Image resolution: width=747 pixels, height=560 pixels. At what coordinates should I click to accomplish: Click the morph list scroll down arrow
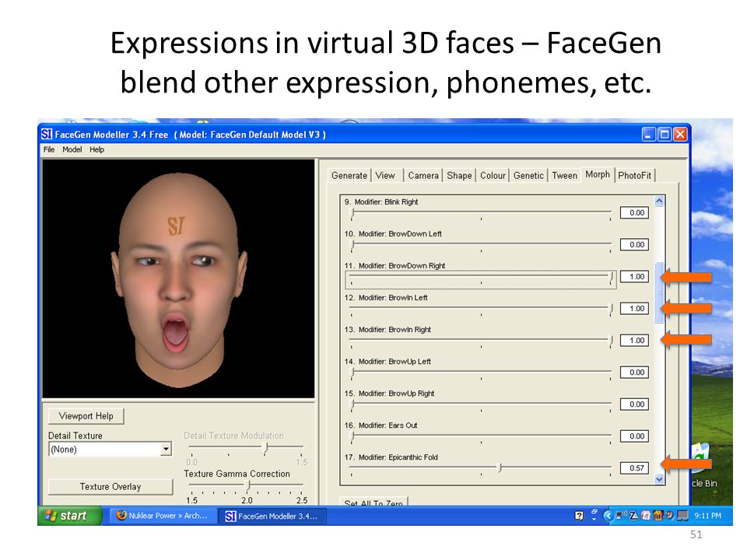[659, 479]
